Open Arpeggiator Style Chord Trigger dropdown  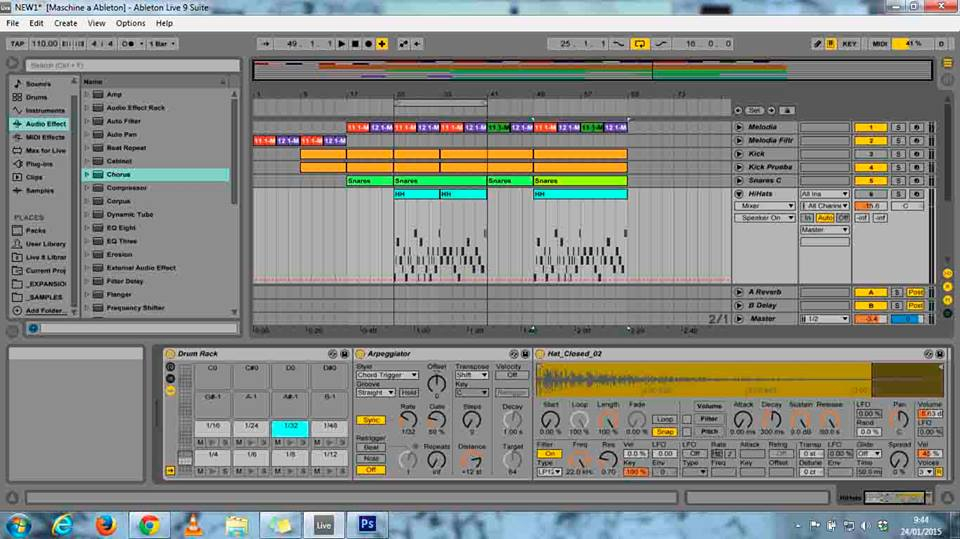pyautogui.click(x=387, y=375)
